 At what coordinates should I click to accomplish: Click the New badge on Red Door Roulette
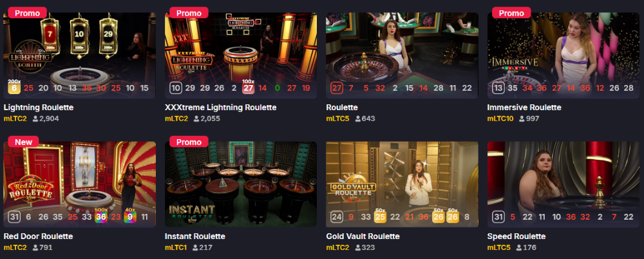(x=23, y=142)
